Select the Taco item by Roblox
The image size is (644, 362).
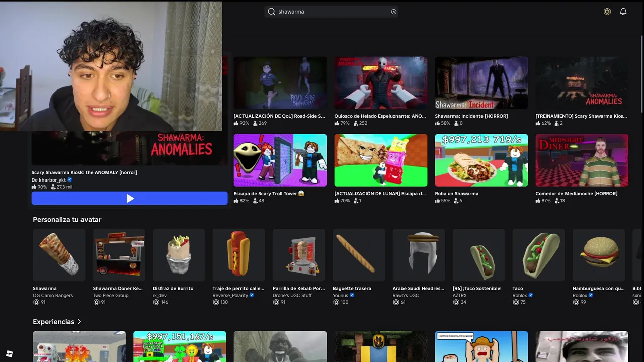[x=538, y=255]
